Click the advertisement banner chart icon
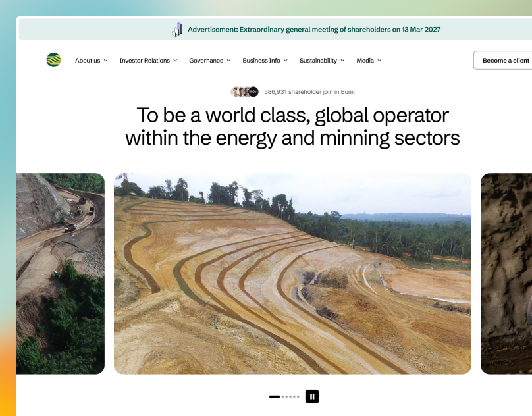 177,30
